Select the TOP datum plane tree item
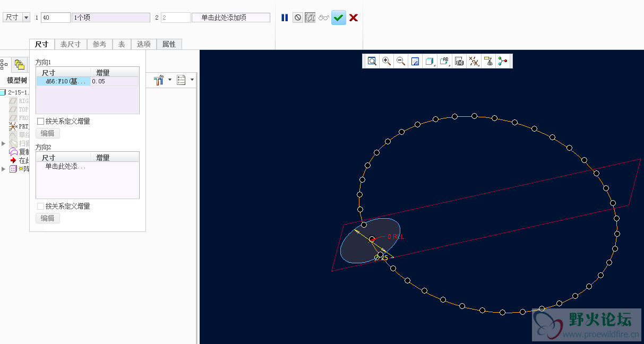The width and height of the screenshot is (644, 344). click(x=19, y=109)
